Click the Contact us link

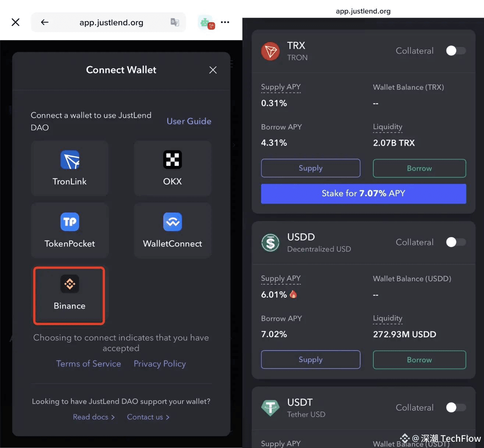[148, 417]
